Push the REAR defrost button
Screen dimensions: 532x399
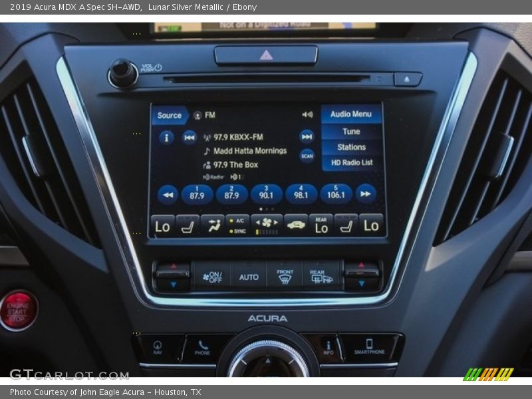point(321,277)
